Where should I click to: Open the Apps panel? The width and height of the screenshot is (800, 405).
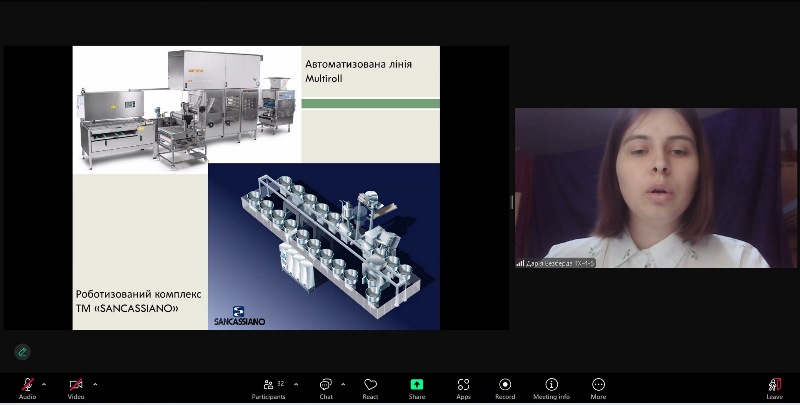click(463, 389)
